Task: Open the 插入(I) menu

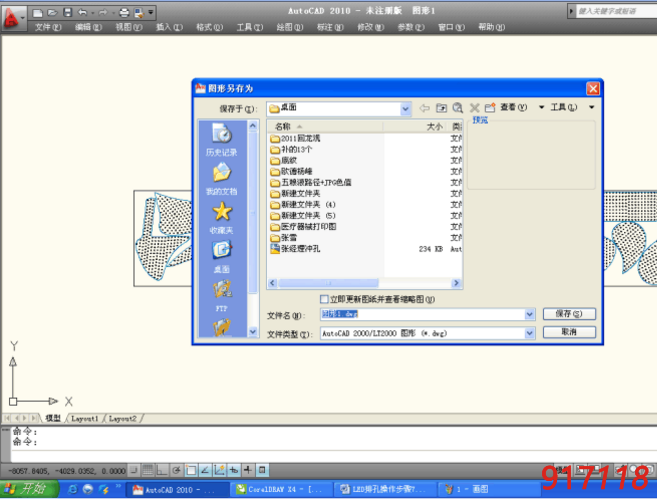Action: pyautogui.click(x=169, y=27)
